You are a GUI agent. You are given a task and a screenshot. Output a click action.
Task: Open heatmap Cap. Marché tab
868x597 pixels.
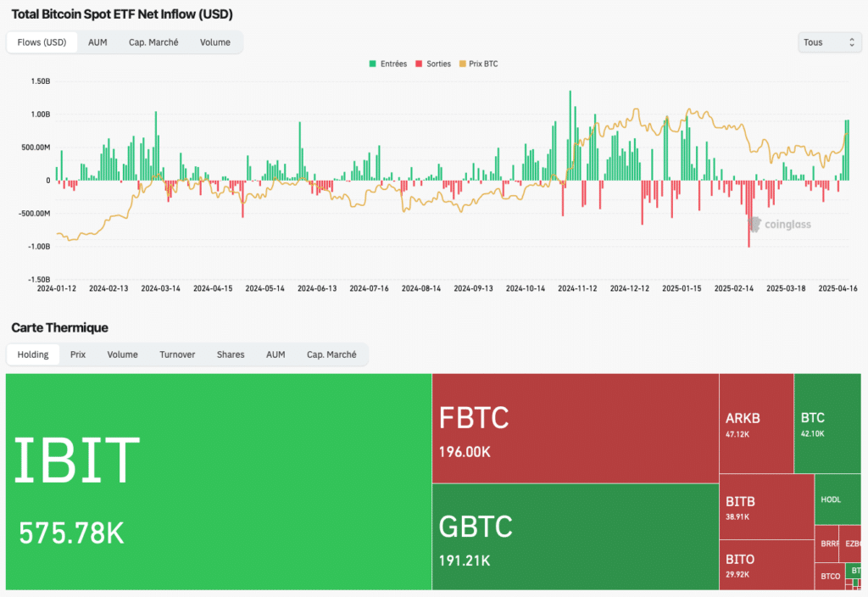tap(331, 354)
